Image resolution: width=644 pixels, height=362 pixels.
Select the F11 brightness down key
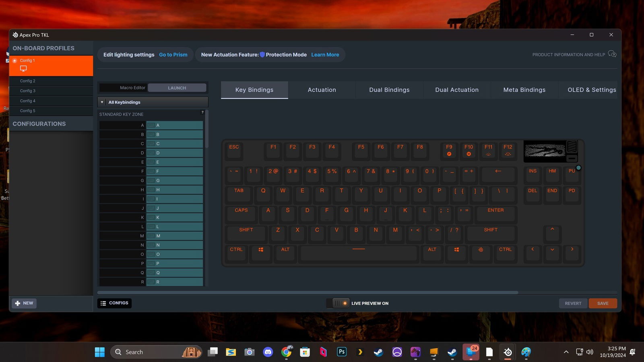pyautogui.click(x=488, y=150)
